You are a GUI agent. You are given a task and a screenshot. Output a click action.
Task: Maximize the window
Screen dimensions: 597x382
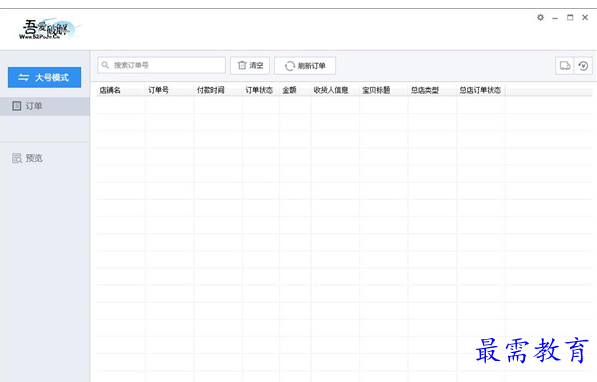click(x=570, y=18)
